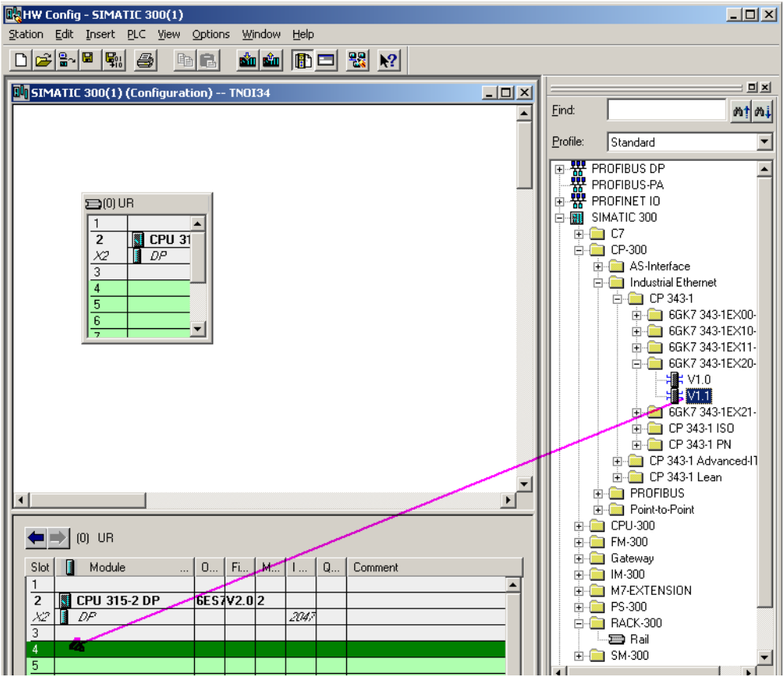This screenshot has height=677, width=784.
Task: Expand the PROFINET IO catalog node
Action: click(559, 202)
